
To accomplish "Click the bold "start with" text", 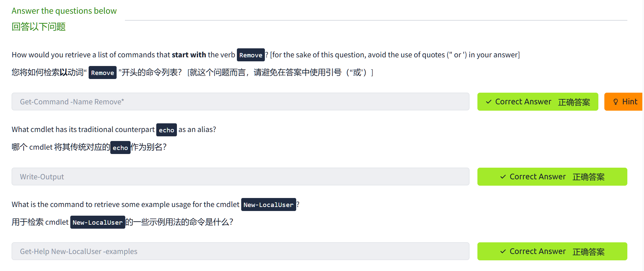I will click(x=189, y=55).
